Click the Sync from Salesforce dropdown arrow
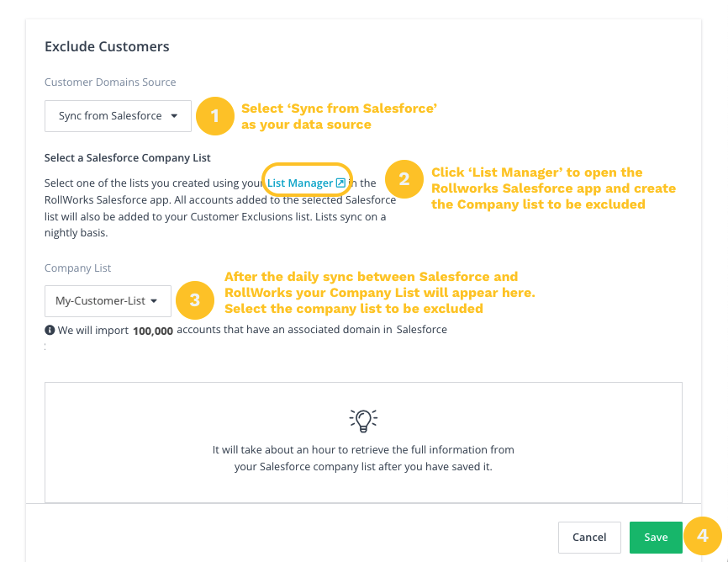This screenshot has width=728, height=562. click(174, 116)
